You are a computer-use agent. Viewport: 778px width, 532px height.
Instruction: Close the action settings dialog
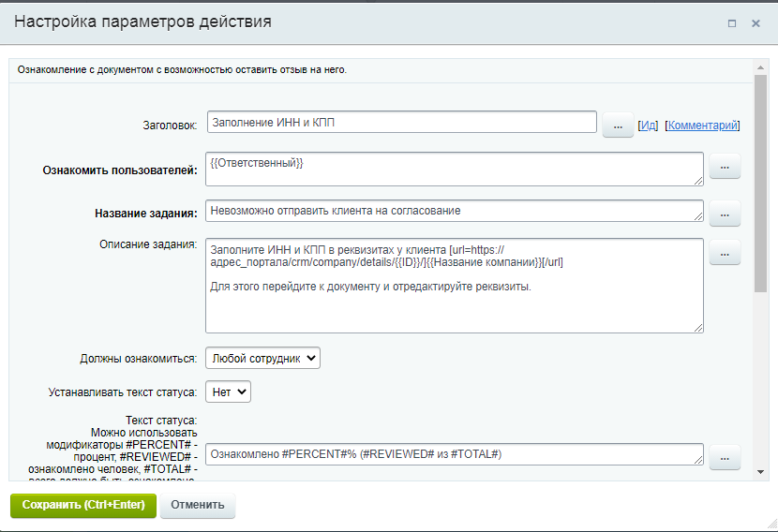[x=756, y=23]
